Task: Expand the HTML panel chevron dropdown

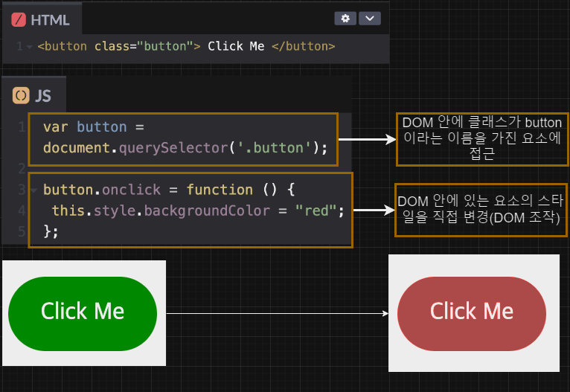Action: click(x=370, y=18)
